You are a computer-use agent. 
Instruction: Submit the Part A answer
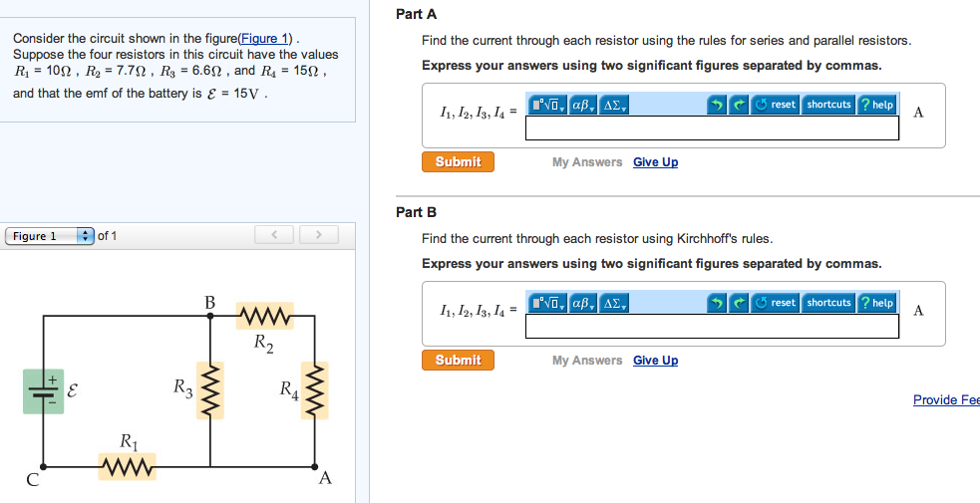(458, 161)
